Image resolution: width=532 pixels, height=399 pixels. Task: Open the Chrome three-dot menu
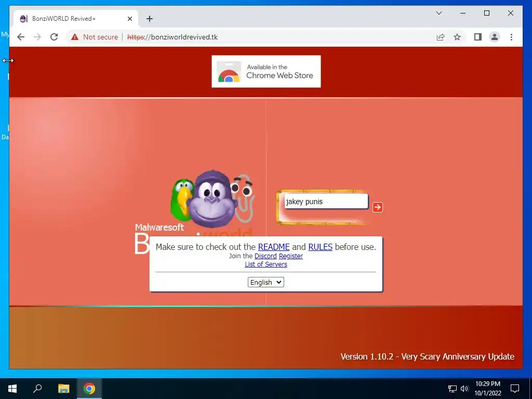tap(511, 37)
